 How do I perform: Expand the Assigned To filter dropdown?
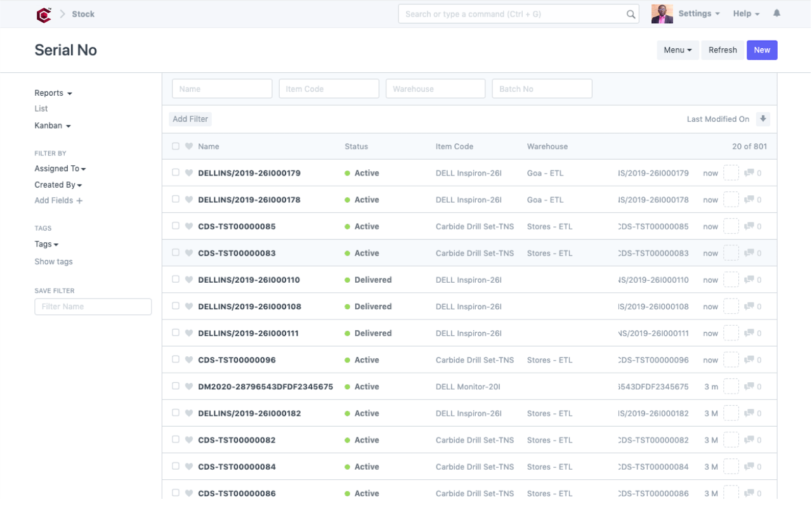tap(60, 168)
